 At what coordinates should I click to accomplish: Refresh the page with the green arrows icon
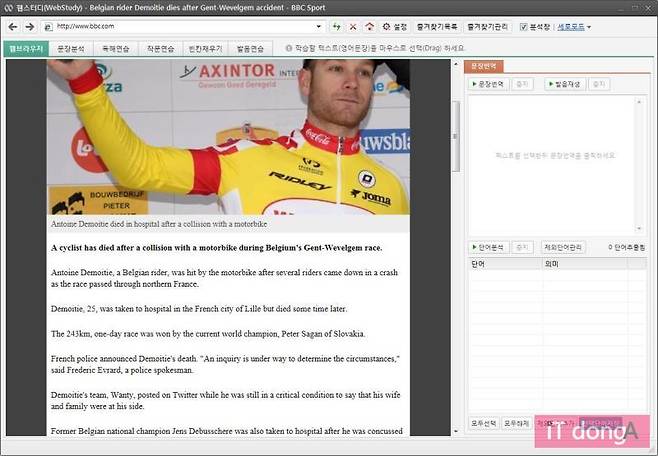tap(336, 27)
